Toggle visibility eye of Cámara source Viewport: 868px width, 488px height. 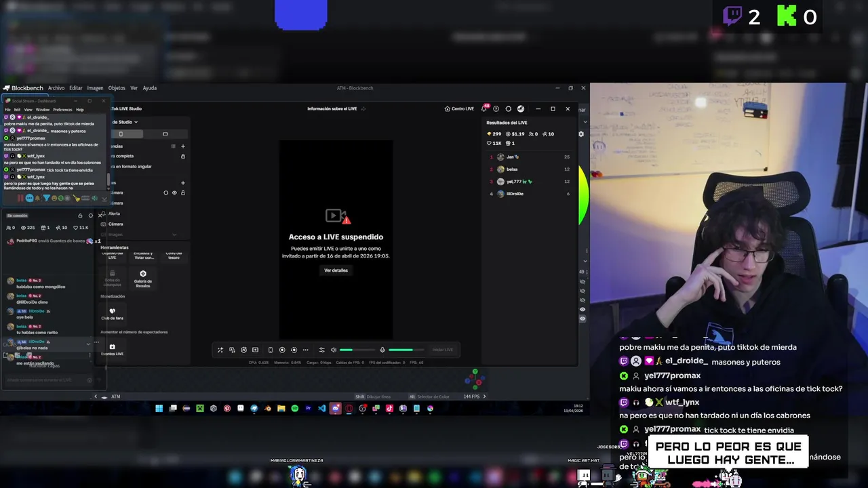click(x=174, y=192)
